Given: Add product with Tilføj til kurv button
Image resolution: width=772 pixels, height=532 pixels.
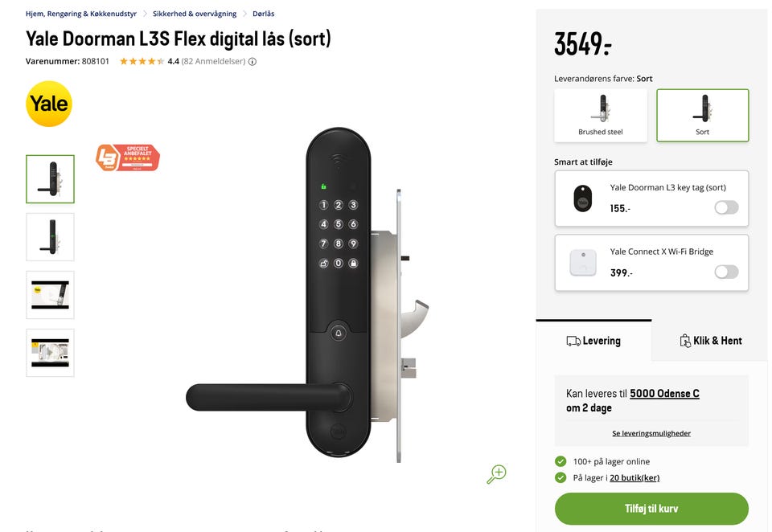Looking at the screenshot, I should coord(651,509).
